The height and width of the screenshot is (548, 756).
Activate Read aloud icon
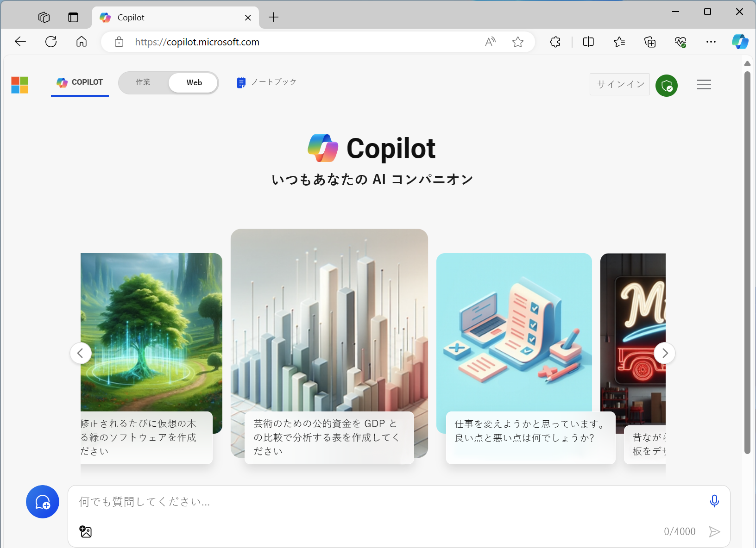coord(490,42)
